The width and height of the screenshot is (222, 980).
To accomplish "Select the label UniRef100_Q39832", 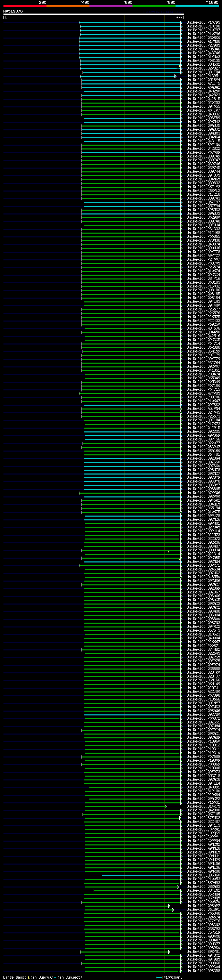I will [203, 183].
